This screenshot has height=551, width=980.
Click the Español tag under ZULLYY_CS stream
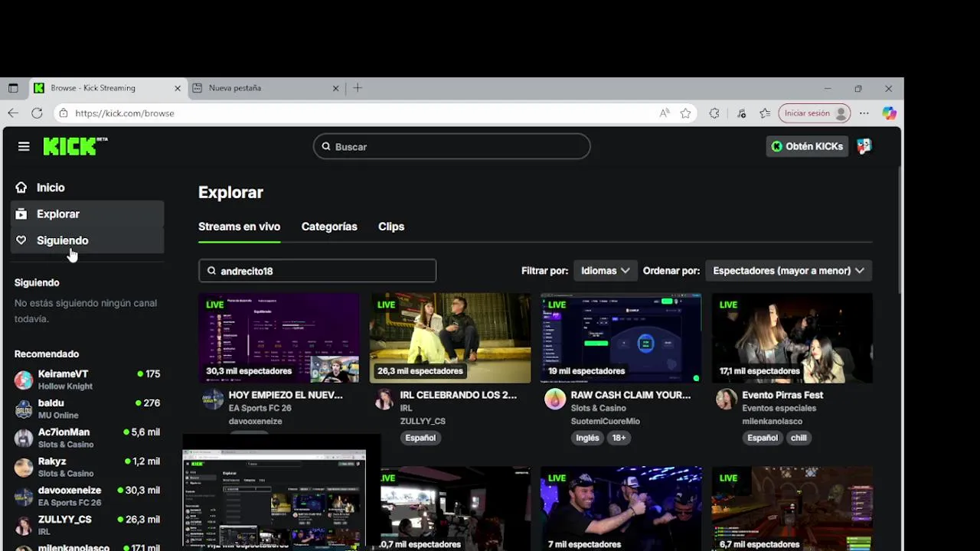pyautogui.click(x=420, y=438)
